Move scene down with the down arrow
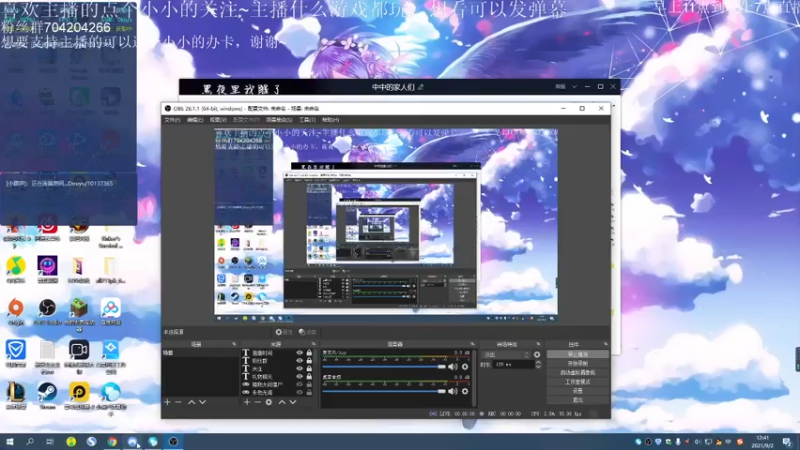800x450 pixels. [203, 402]
